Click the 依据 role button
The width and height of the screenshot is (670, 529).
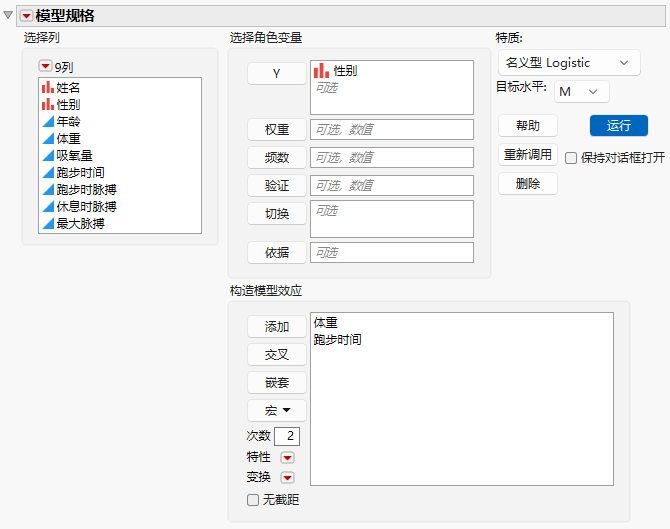[276, 253]
